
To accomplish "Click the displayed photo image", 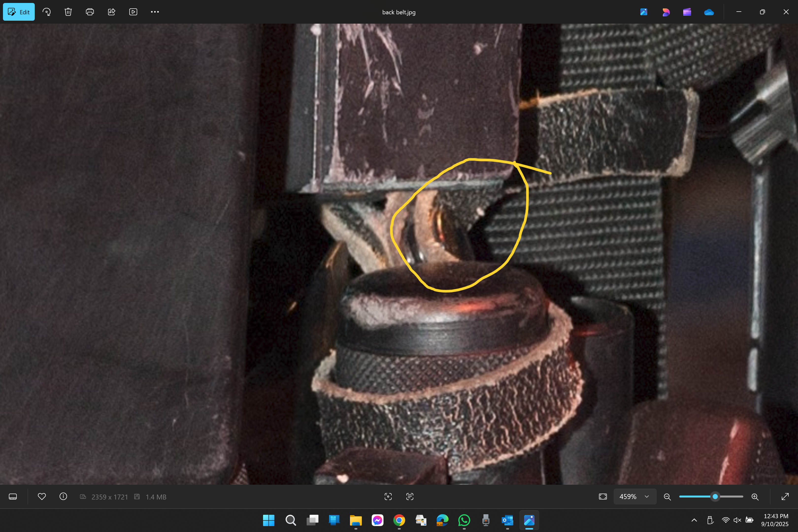I will (x=399, y=254).
